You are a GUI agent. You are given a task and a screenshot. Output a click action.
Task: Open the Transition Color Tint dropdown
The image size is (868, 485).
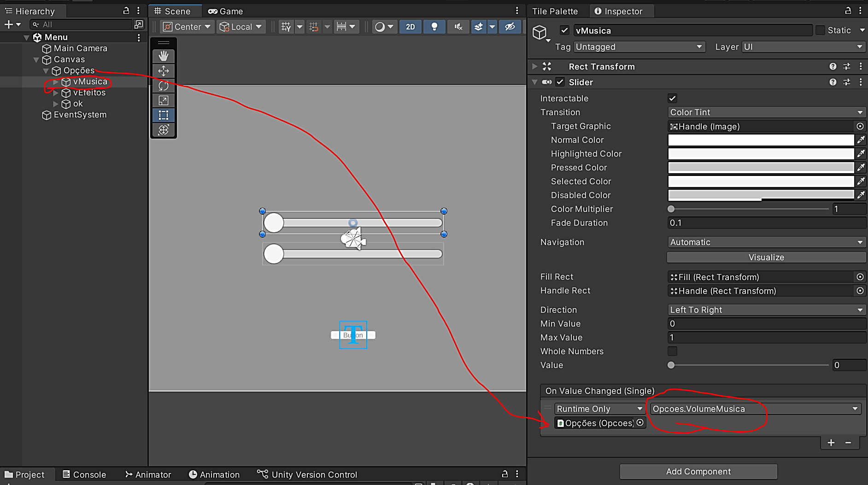coord(766,112)
